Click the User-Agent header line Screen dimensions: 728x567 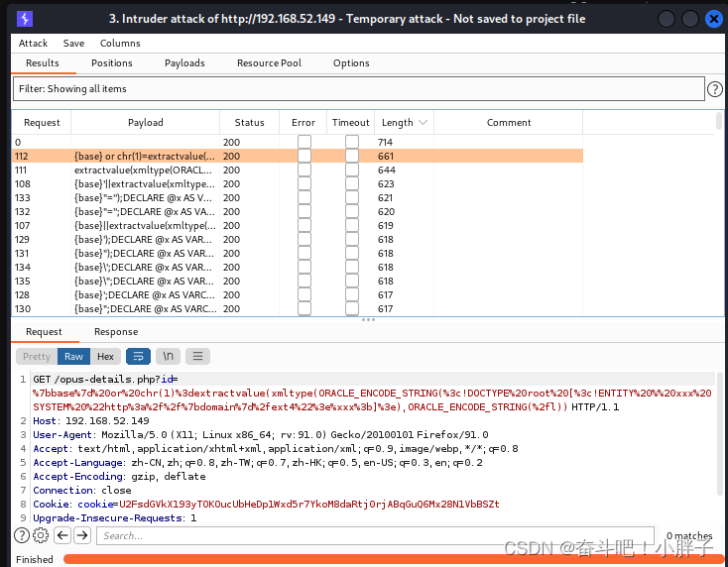[261, 435]
